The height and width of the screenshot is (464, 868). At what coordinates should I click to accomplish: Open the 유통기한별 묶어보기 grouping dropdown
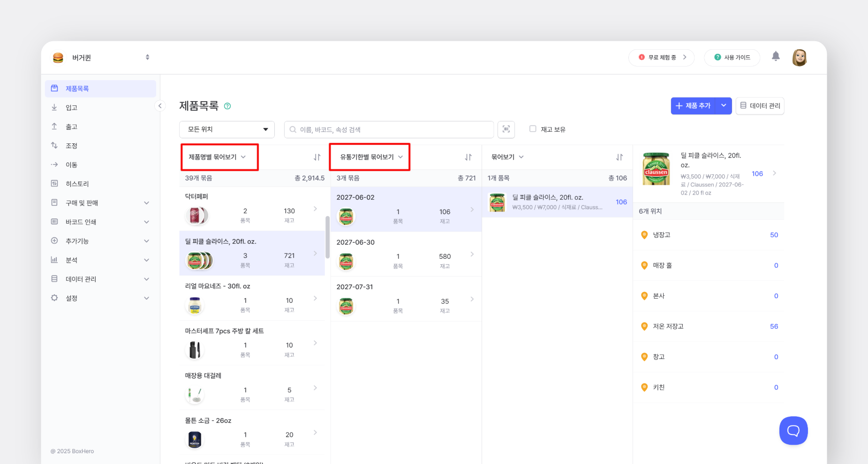point(371,157)
